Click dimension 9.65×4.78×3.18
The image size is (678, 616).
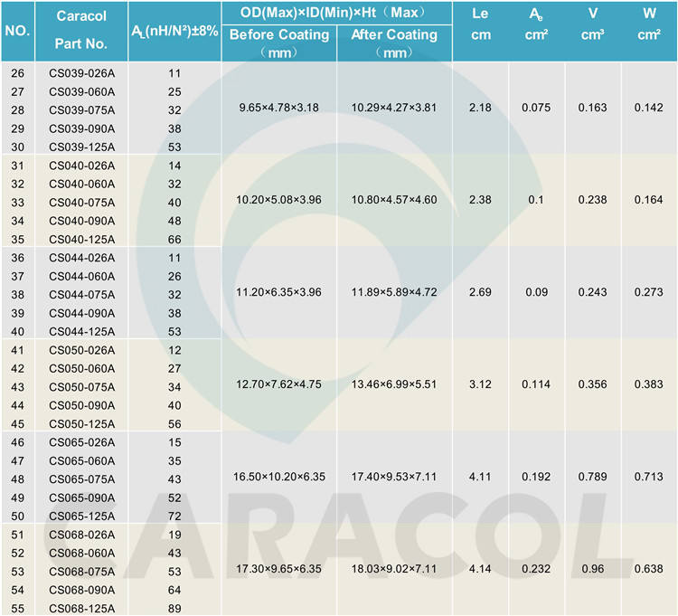(279, 108)
